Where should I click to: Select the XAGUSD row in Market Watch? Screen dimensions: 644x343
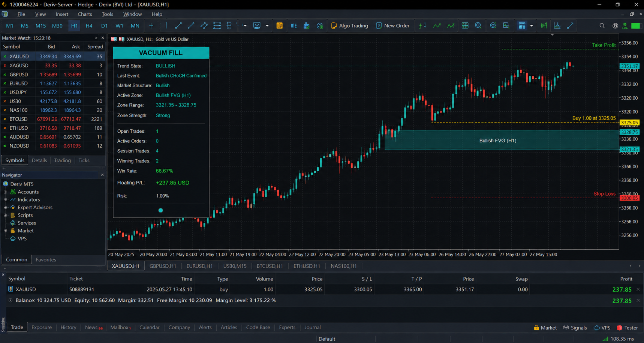[x=53, y=65]
